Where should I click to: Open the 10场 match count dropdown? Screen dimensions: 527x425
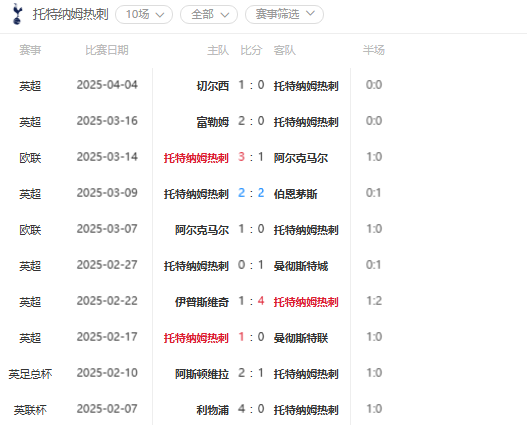(144, 14)
